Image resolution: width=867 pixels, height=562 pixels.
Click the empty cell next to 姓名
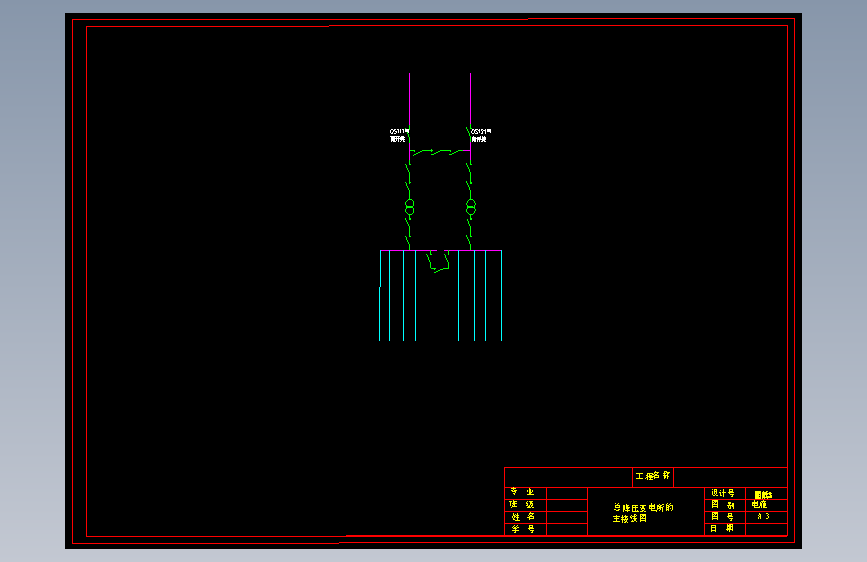coord(567,517)
